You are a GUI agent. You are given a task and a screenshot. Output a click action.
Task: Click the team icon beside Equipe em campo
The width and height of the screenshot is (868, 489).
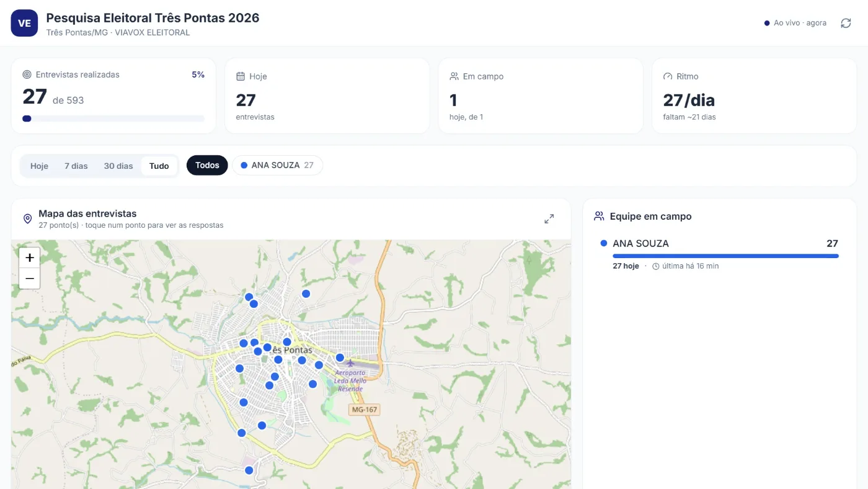click(x=599, y=217)
